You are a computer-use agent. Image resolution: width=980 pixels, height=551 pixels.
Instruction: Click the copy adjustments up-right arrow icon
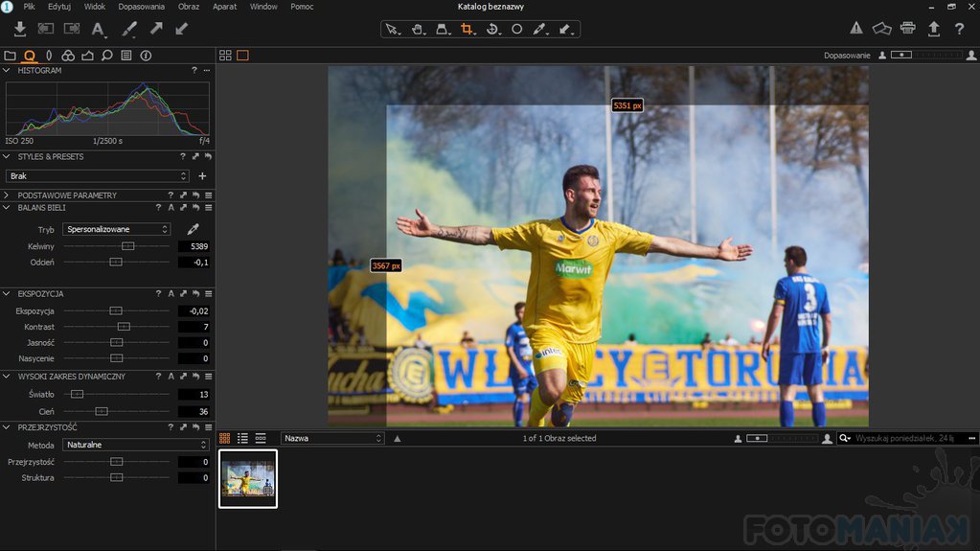(x=156, y=28)
